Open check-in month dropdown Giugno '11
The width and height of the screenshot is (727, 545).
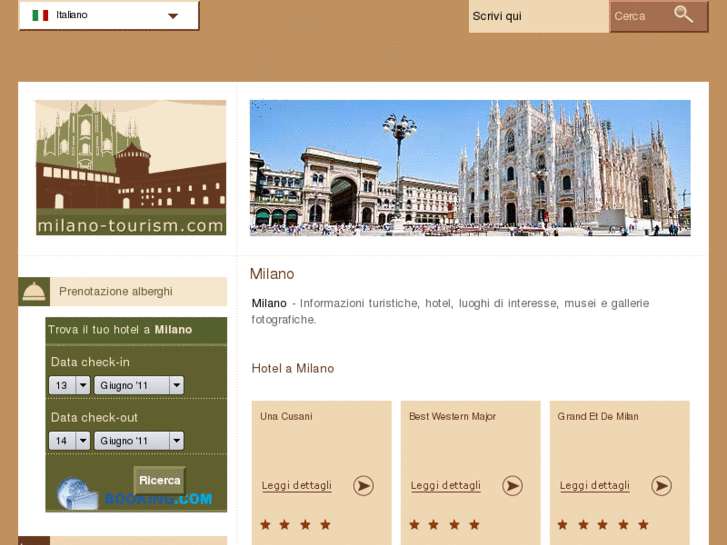139,385
